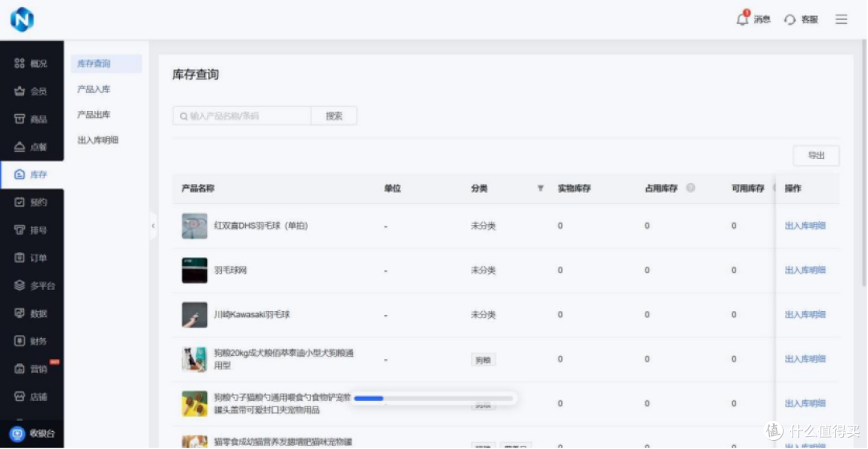
Task: Collapse the secondary sidebar with arrow handle
Action: pos(154,226)
